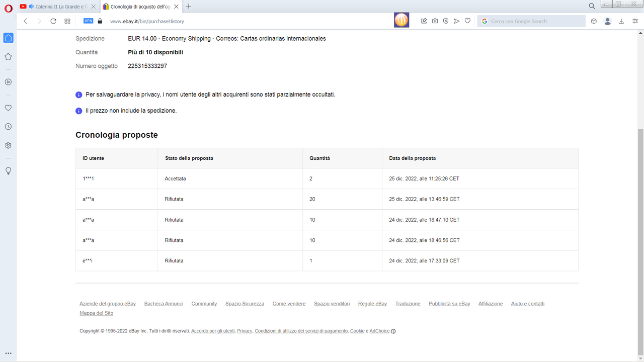
Task: Open Easy Setup sliders icon
Action: [635, 21]
